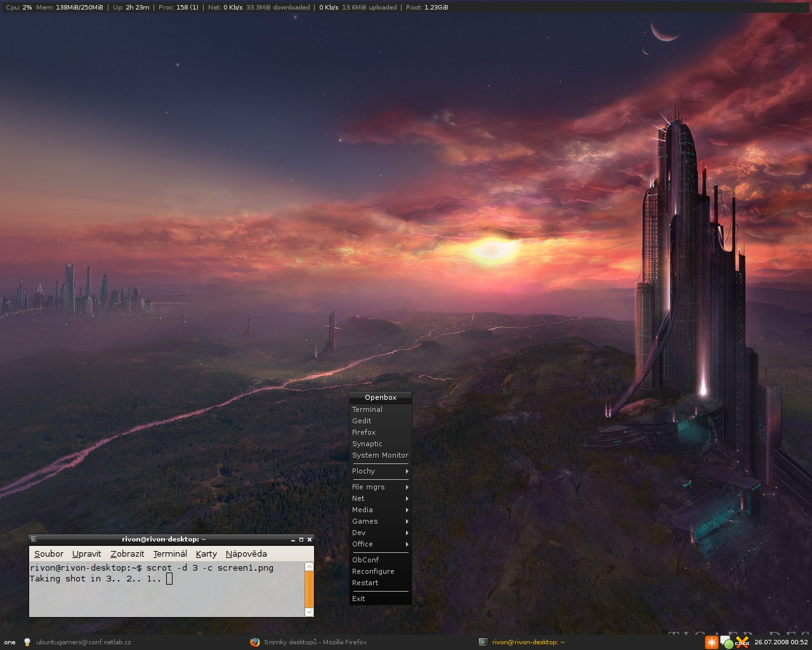Minimize the rivon-desktop terminal window

(293, 540)
